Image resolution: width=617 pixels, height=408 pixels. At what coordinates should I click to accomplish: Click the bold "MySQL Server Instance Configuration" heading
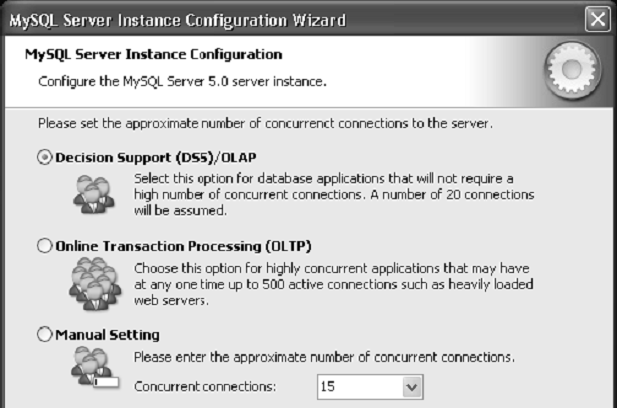pyautogui.click(x=153, y=54)
